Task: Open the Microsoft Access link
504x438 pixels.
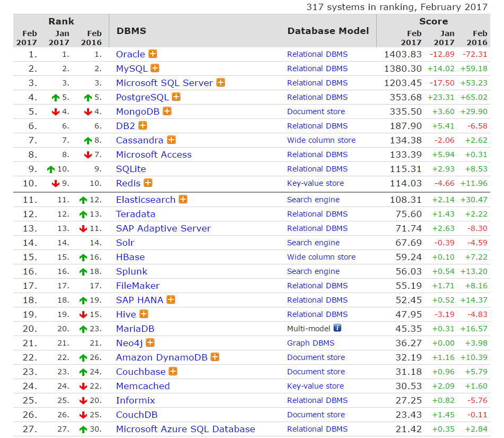Action: pos(154,154)
